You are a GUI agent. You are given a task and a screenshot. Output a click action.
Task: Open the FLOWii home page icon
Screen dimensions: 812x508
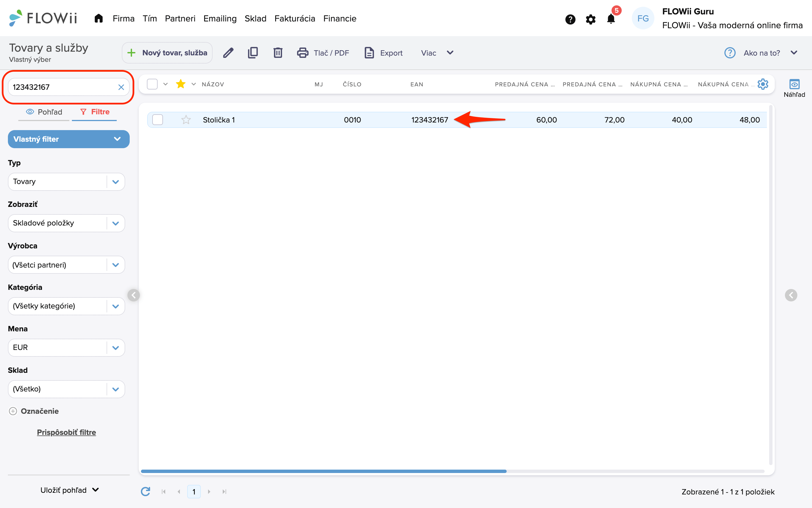(x=98, y=18)
